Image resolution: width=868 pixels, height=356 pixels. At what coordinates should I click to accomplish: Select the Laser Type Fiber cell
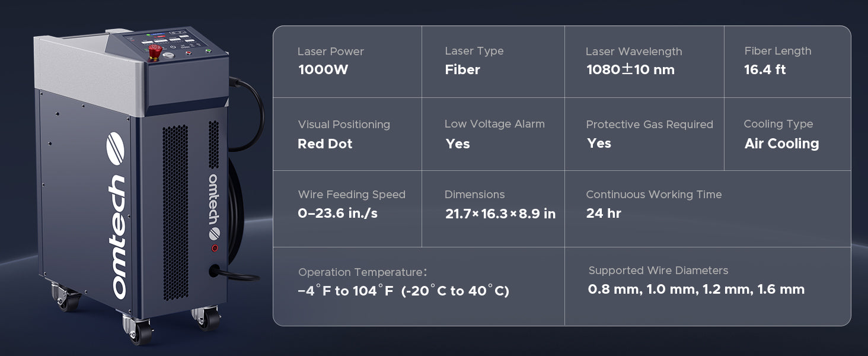tap(493, 62)
